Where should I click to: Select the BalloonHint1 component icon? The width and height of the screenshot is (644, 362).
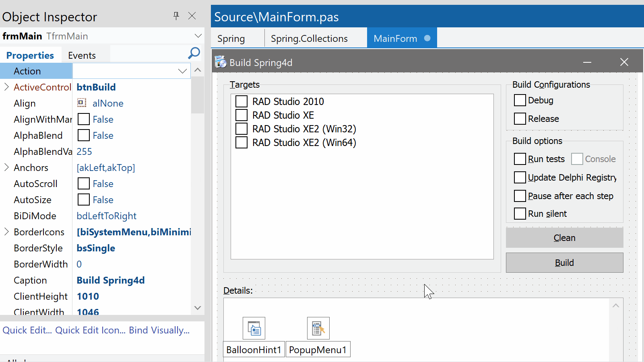click(254, 328)
